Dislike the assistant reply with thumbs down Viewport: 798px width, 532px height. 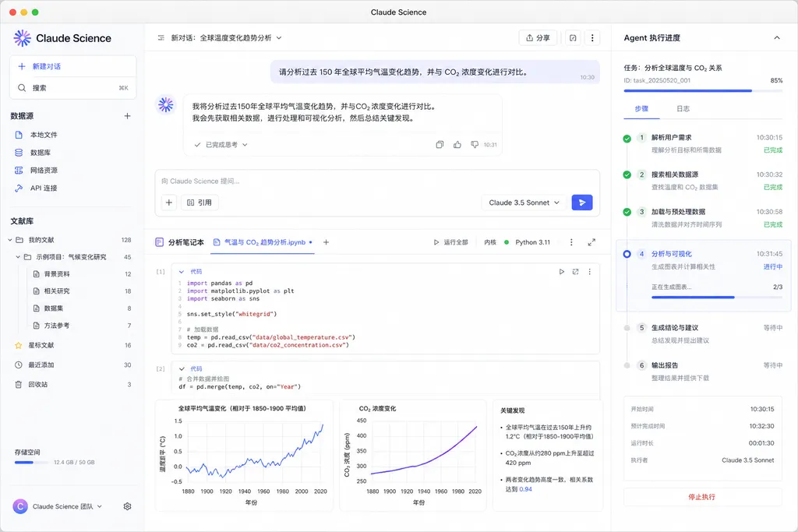475,144
